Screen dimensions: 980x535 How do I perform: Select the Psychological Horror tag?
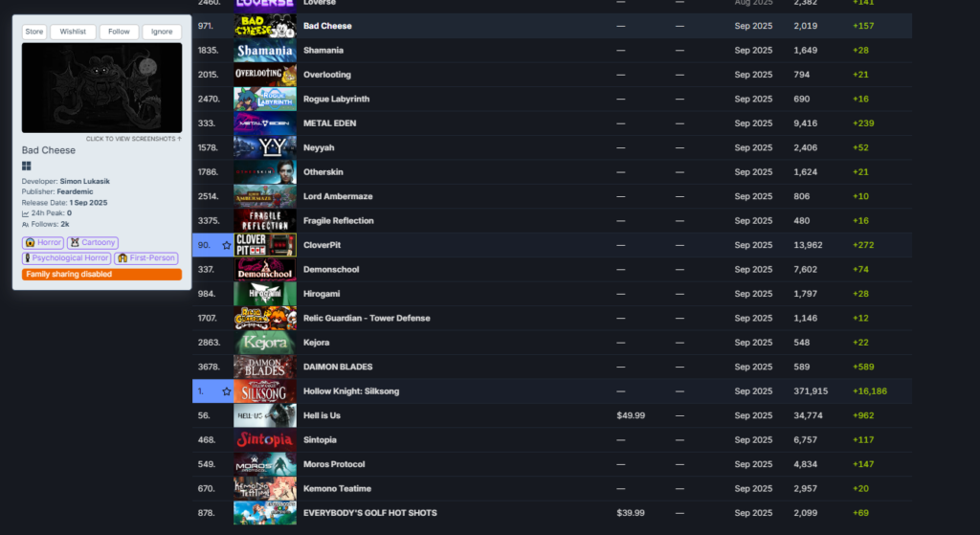click(x=66, y=258)
